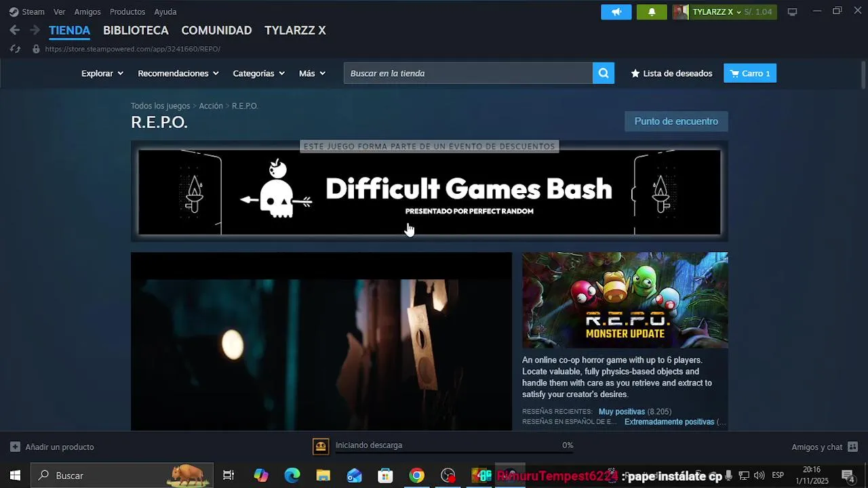Click the ESP language indicator
868x488 pixels.
(x=778, y=475)
